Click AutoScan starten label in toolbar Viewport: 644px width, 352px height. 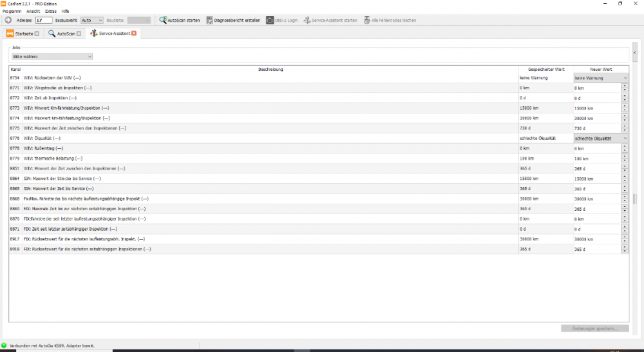184,20
